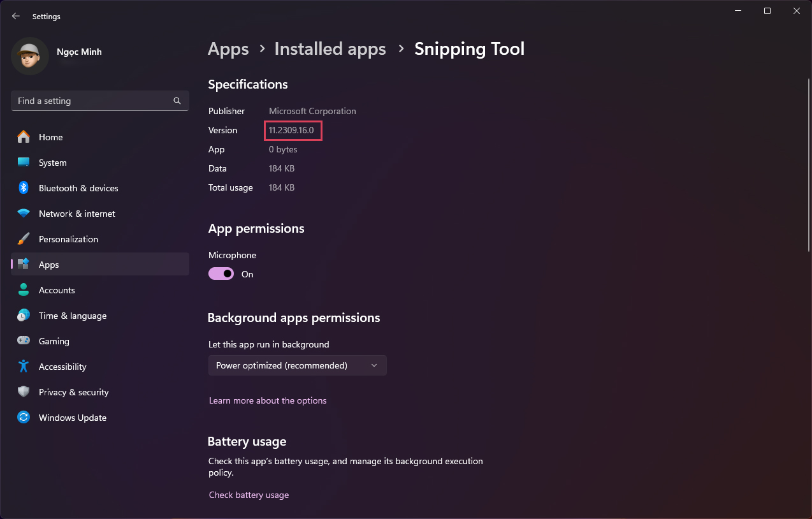Screen dimensions: 812x519
Task: Go to System settings
Action: pos(100,163)
